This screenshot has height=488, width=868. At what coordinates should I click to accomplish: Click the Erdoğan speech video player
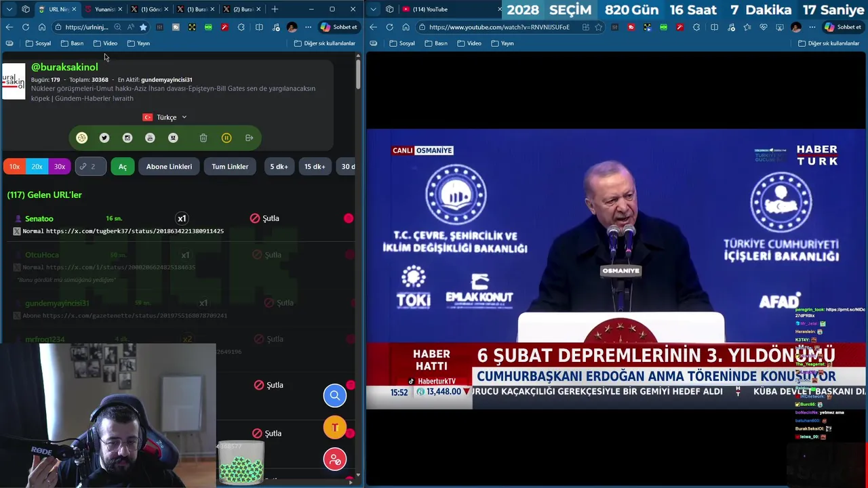click(x=616, y=269)
